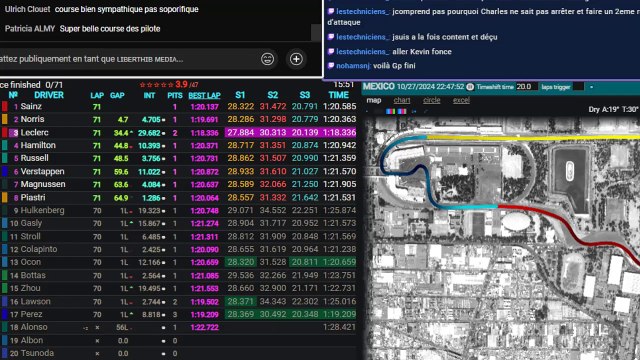
Task: Select driver Gasly in standings
Action: coord(31,223)
